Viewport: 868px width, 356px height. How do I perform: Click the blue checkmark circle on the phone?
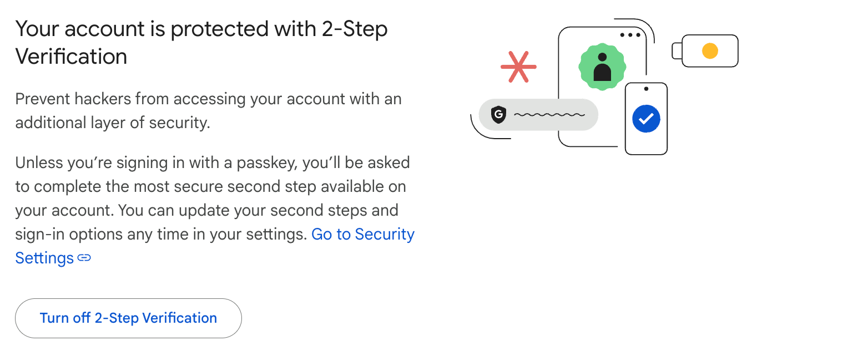click(646, 118)
